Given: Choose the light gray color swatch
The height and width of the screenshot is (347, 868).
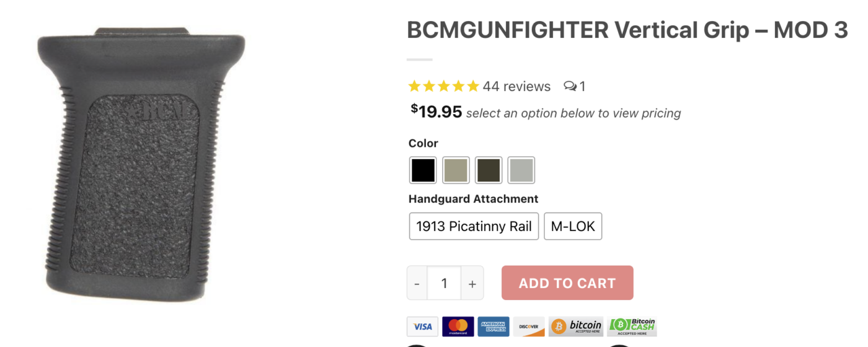Looking at the screenshot, I should 521,170.
